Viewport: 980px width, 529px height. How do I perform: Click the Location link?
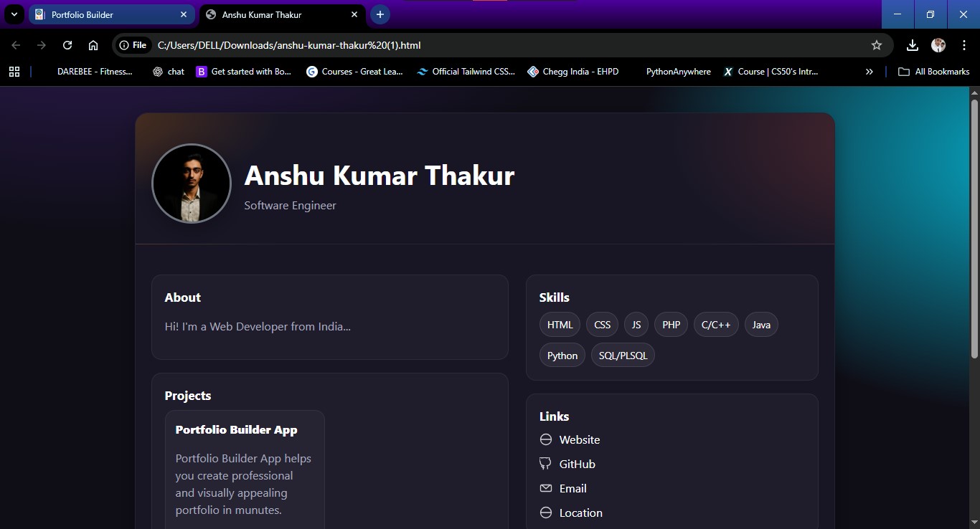click(x=580, y=513)
